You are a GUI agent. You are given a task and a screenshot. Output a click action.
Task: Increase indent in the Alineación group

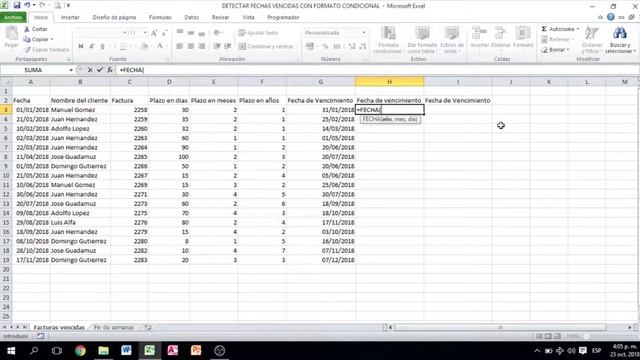coord(227,46)
